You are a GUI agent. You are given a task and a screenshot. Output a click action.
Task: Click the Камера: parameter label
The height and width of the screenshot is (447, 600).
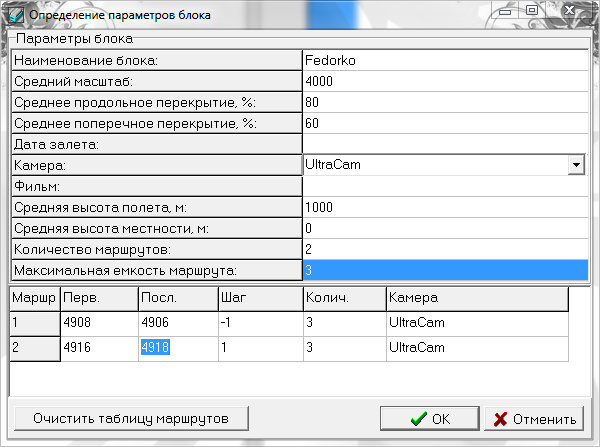(157, 166)
